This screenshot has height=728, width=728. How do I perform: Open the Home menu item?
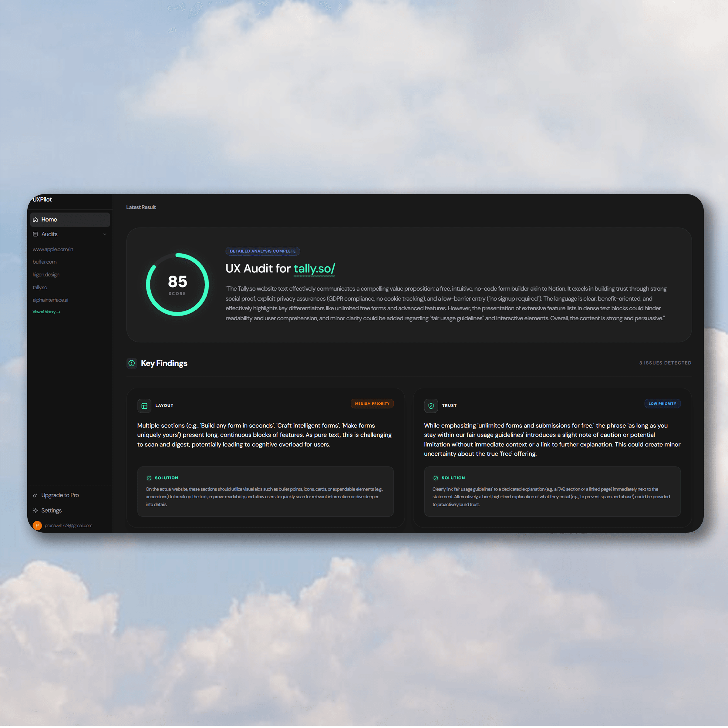coord(70,220)
